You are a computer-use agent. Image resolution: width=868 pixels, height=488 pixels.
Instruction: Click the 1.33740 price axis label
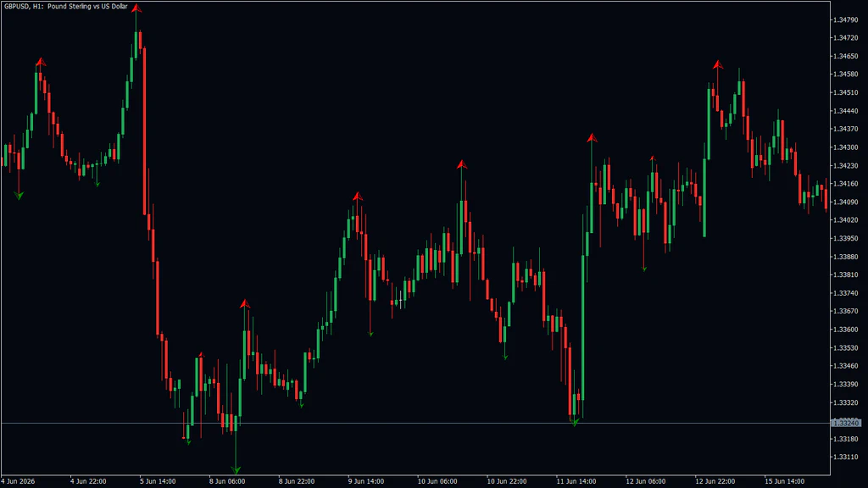846,293
